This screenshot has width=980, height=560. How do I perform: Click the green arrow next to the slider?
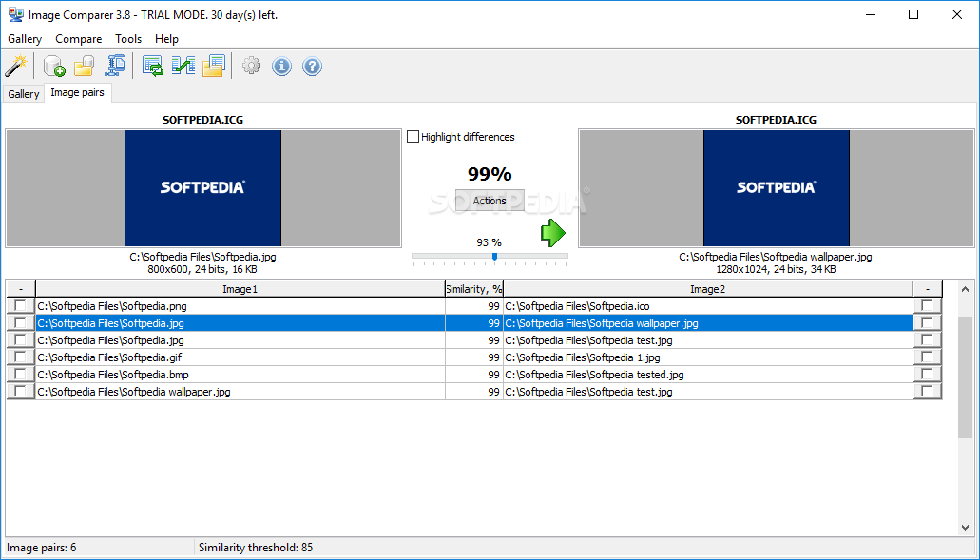[x=553, y=233]
